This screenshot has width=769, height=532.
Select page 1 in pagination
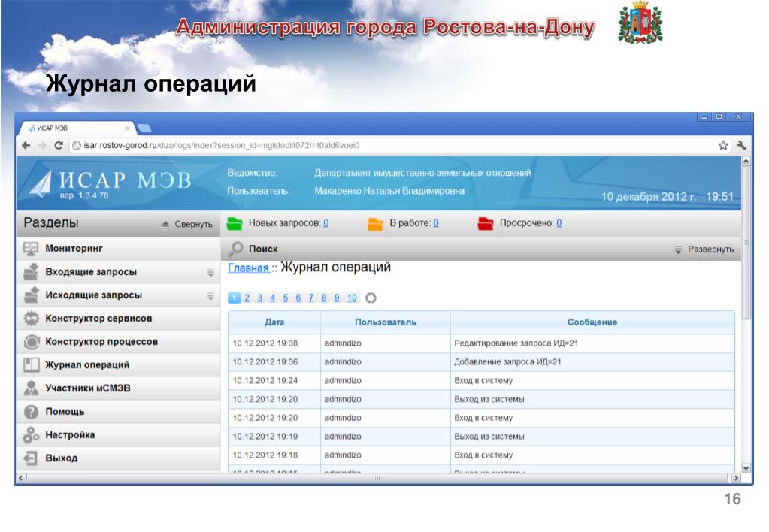point(235,298)
